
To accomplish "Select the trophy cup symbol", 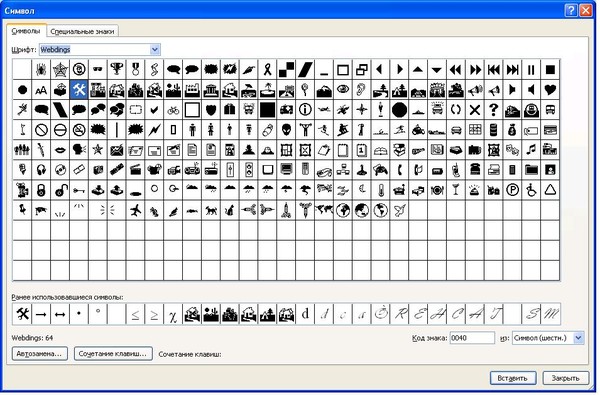I will coord(117,70).
